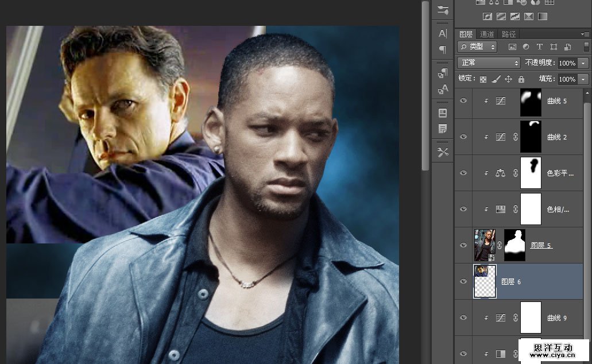This screenshot has width=592, height=364.
Task: Click the lock transparent pixels icon
Action: coord(483,79)
